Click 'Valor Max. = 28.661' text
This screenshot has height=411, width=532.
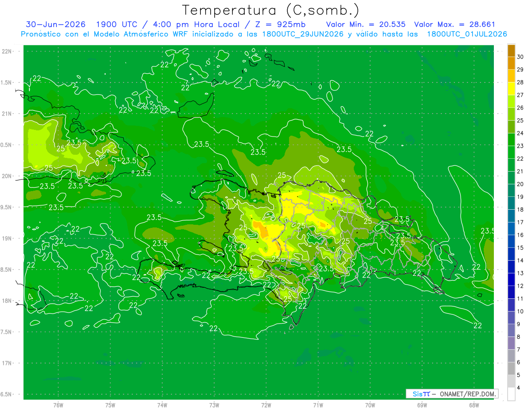454,24
